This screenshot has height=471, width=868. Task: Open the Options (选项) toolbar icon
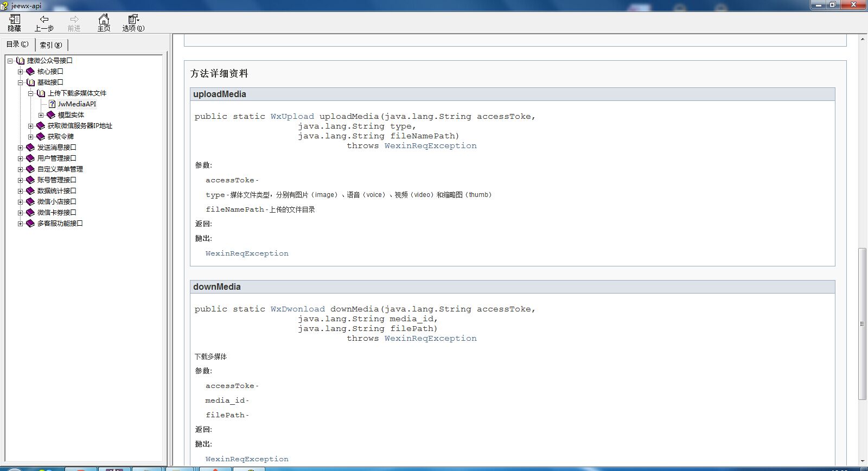pyautogui.click(x=133, y=20)
